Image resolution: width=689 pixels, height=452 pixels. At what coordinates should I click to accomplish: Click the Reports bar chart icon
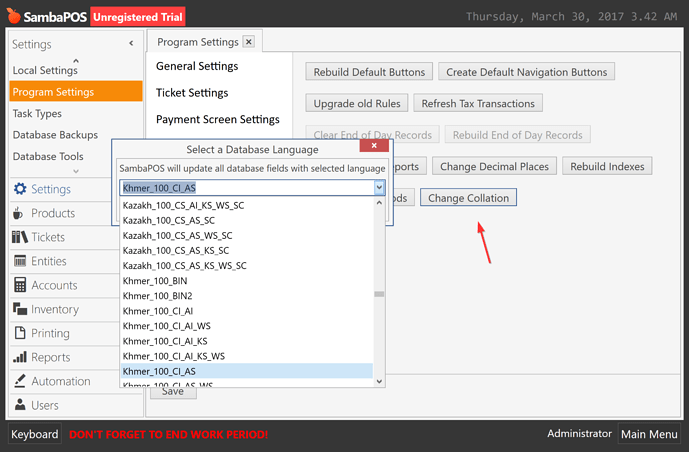tap(20, 357)
